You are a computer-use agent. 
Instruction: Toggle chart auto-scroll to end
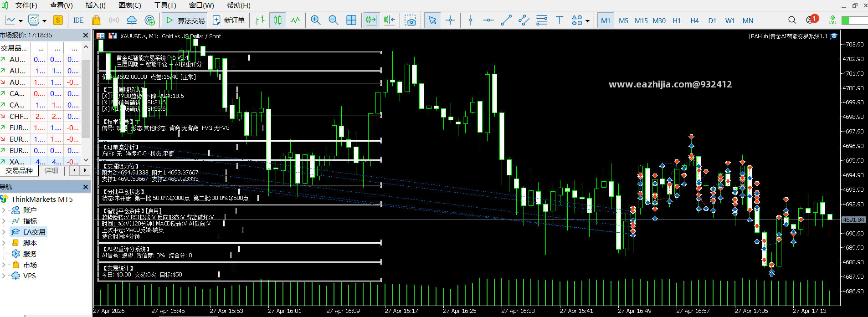pyautogui.click(x=371, y=20)
